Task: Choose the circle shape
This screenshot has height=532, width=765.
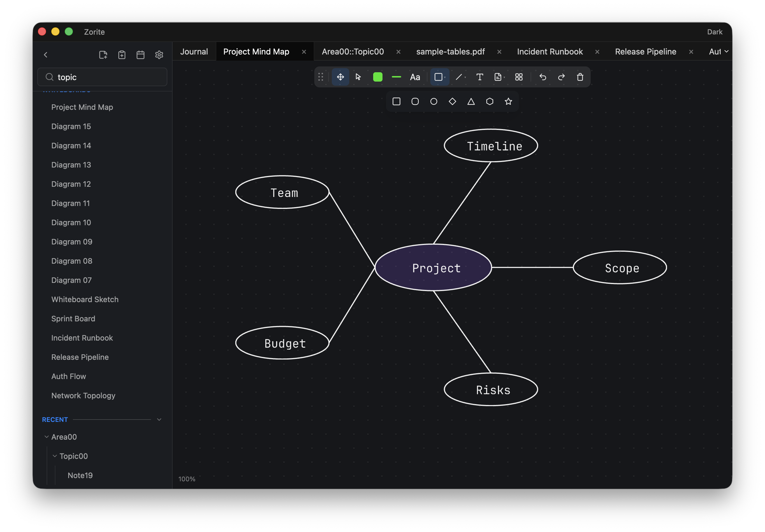Action: pos(434,101)
